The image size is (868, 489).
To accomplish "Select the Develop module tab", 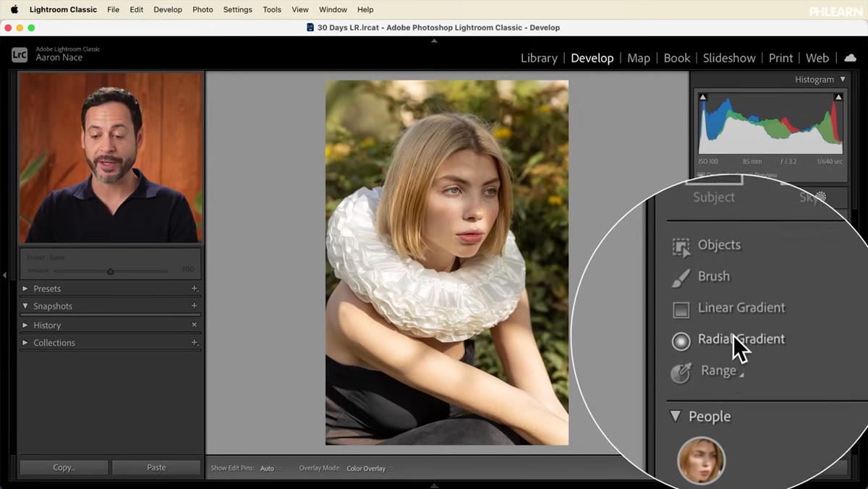I will 592,58.
